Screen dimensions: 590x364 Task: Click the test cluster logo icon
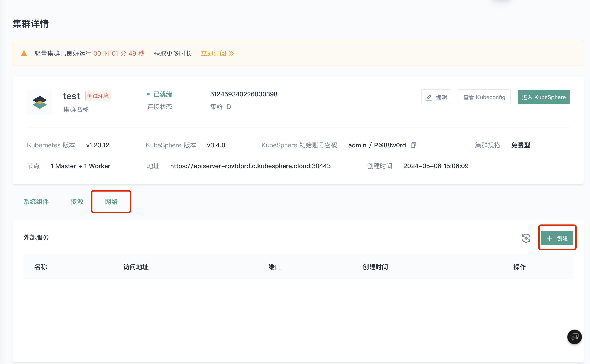click(40, 102)
